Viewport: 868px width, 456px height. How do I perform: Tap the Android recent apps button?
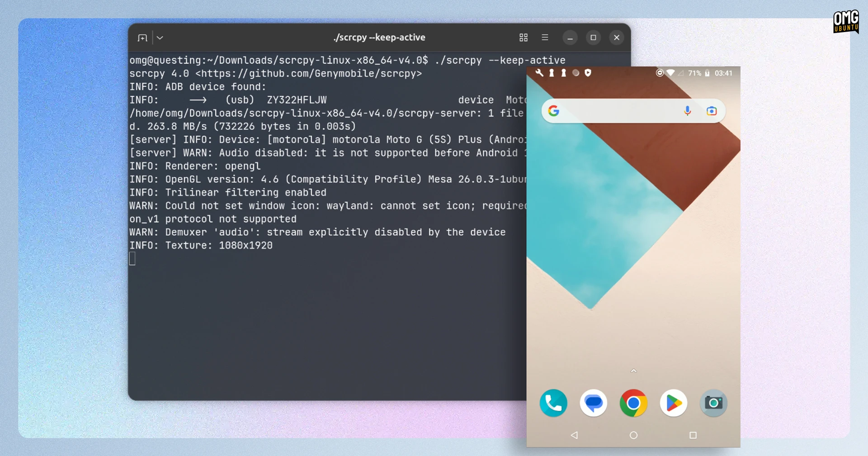pos(693,435)
